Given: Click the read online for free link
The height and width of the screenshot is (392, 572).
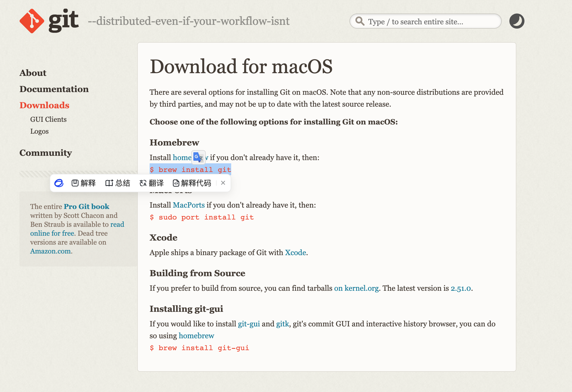Looking at the screenshot, I should click(x=77, y=229).
